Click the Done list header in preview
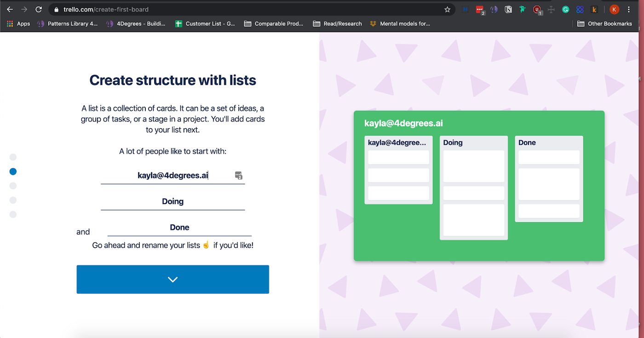Screen dimensions: 644x338 click(x=527, y=143)
